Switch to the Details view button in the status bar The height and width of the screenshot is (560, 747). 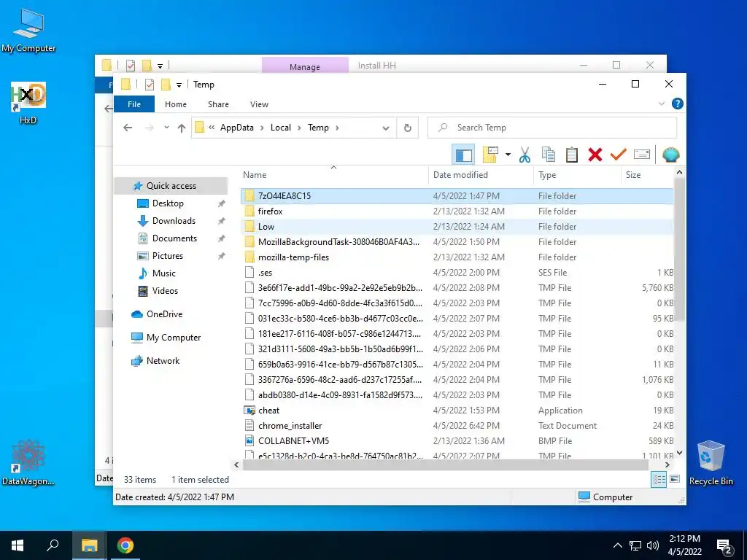point(659,480)
